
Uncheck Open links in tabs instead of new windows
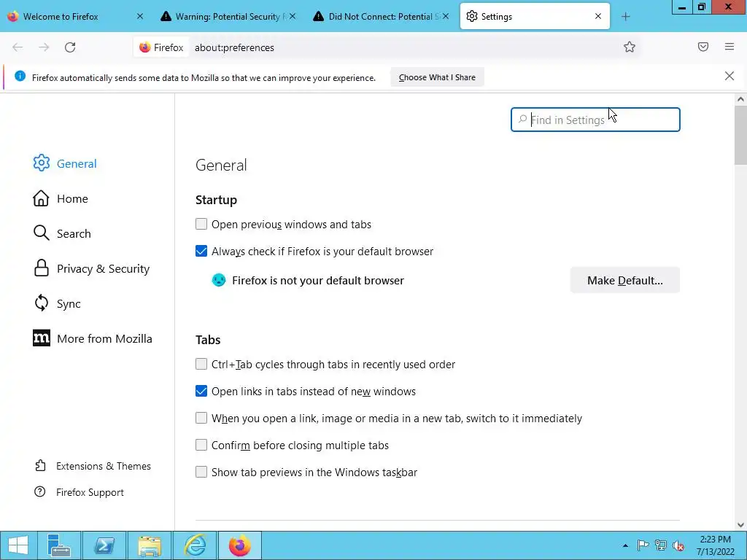(201, 391)
